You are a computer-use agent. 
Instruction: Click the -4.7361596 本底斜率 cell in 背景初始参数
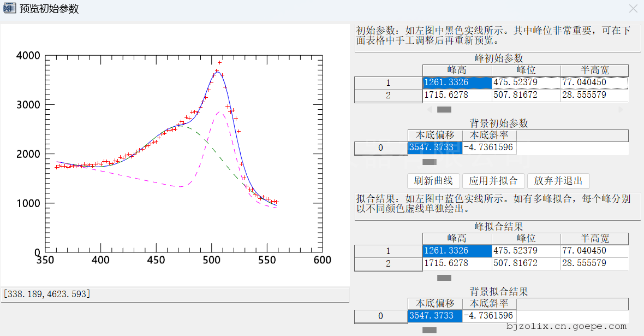point(489,148)
